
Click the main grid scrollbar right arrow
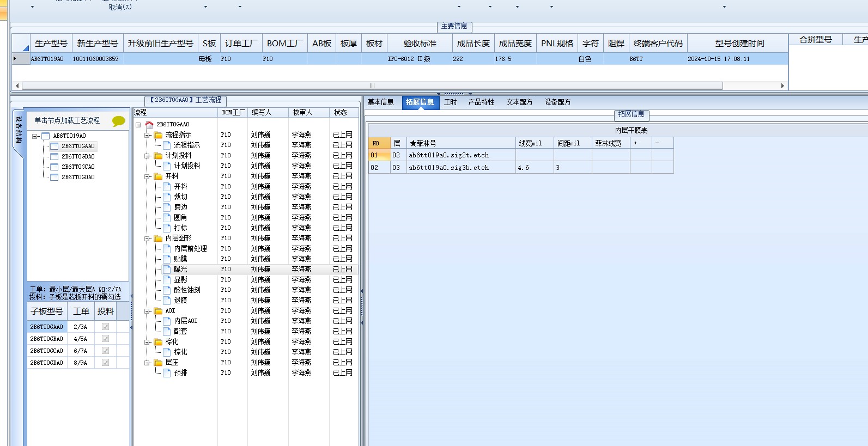tap(783, 85)
